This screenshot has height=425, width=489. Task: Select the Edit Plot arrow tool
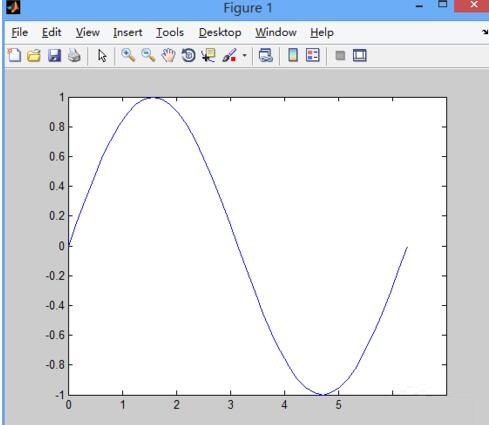tap(102, 56)
